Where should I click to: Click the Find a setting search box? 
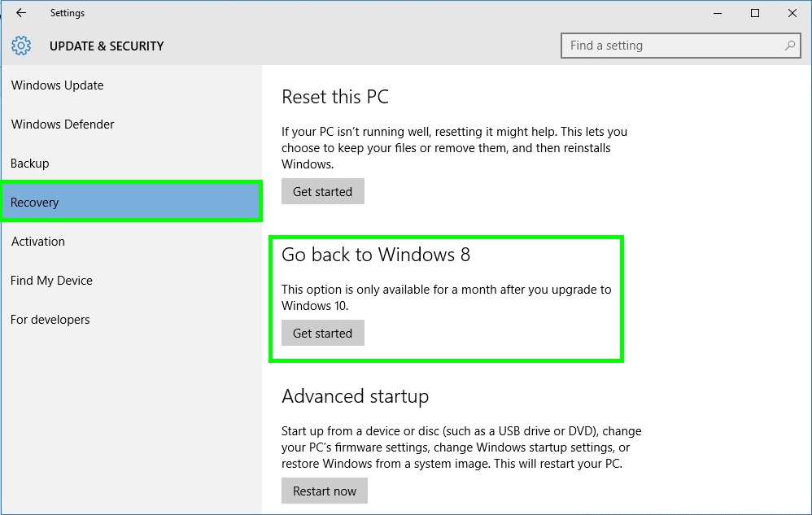coord(667,46)
